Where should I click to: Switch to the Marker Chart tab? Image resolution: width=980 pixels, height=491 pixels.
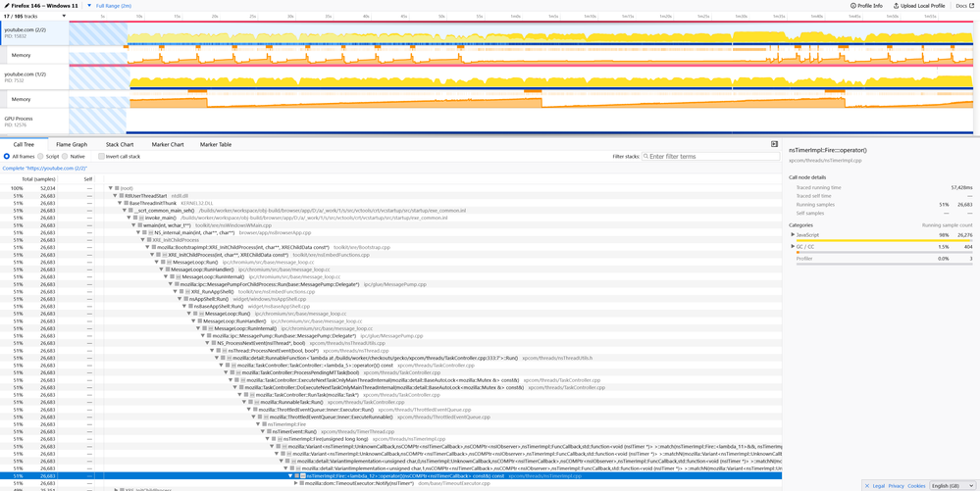click(168, 144)
